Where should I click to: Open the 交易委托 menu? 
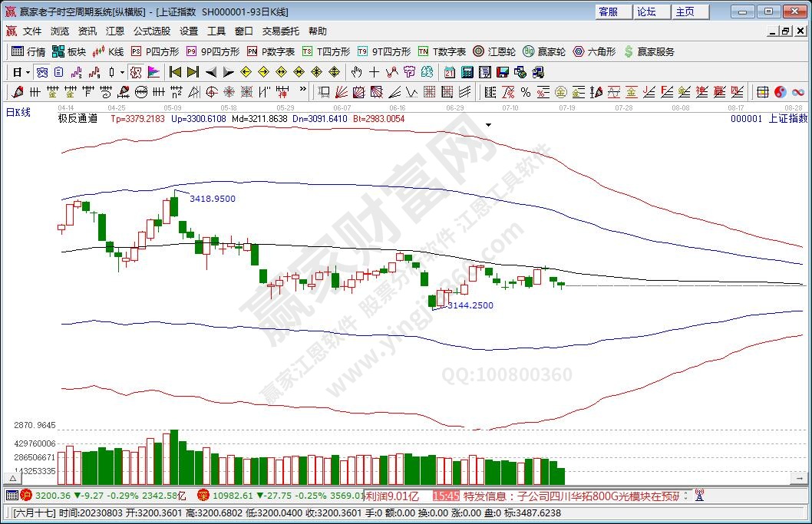281,31
